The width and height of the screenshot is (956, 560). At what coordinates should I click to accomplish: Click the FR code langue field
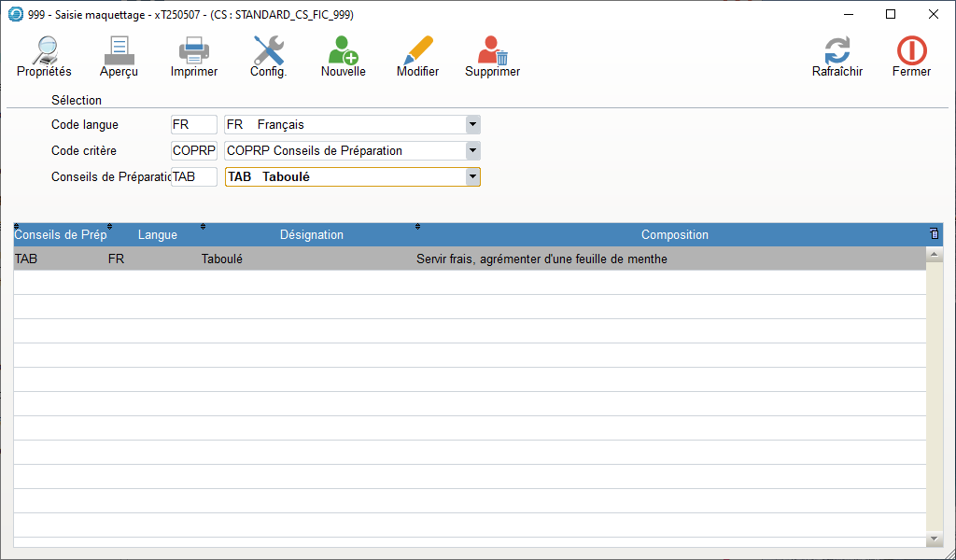click(194, 124)
